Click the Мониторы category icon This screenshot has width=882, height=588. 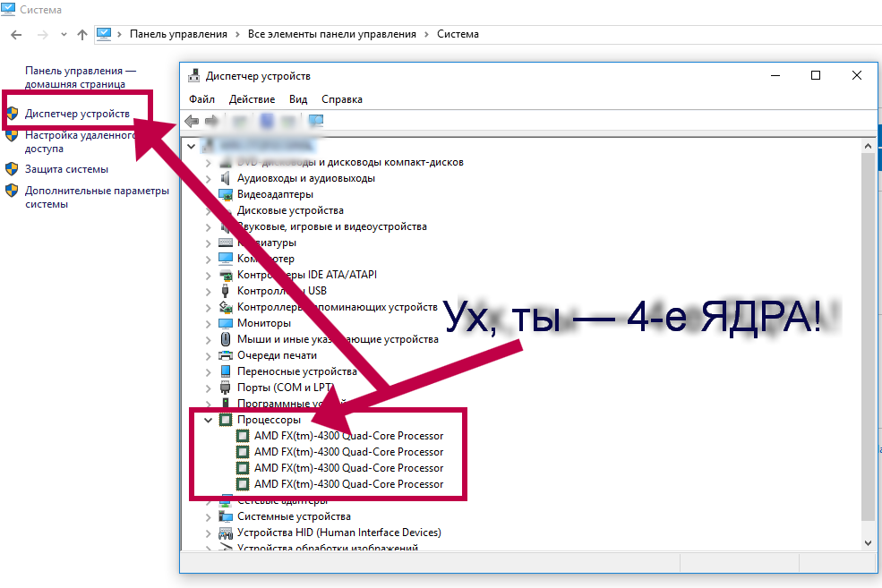tap(226, 323)
